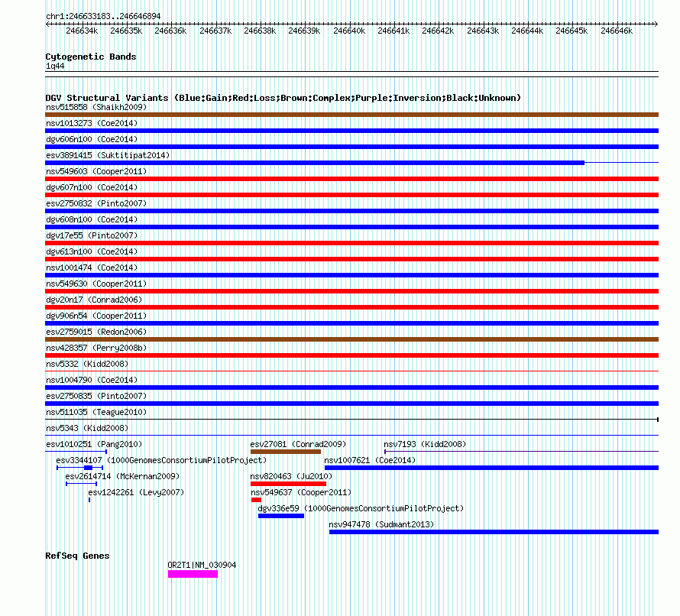
Task: Select the Cytogenetic Bands track title
Action: [91, 57]
